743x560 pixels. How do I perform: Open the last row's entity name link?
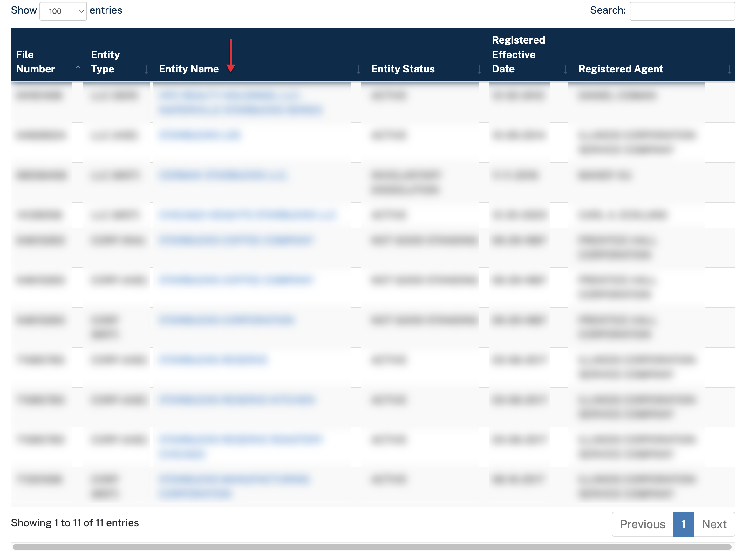(x=234, y=479)
